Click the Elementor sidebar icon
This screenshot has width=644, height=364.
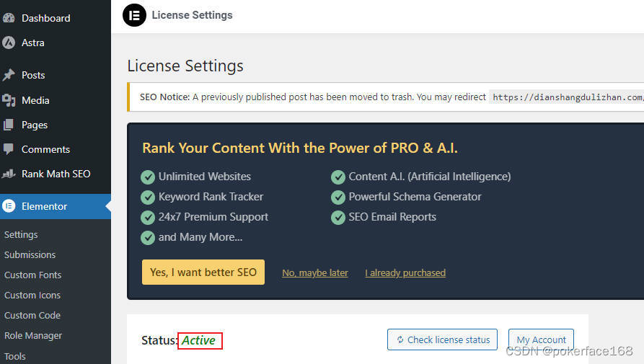(9, 206)
